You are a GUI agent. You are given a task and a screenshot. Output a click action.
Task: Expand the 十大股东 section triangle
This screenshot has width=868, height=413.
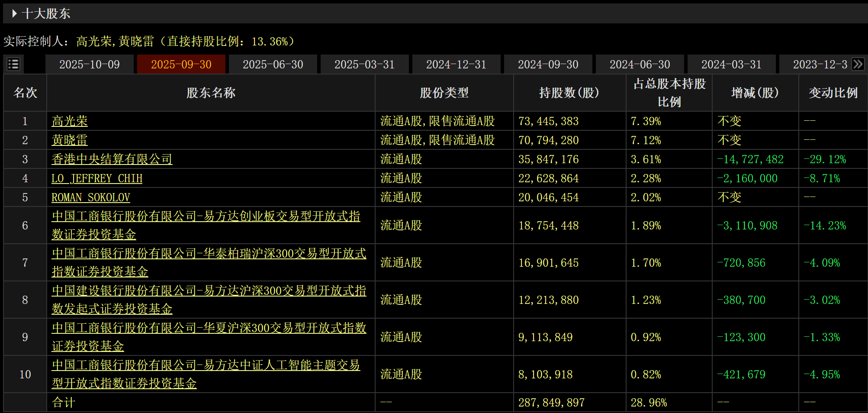[14, 13]
